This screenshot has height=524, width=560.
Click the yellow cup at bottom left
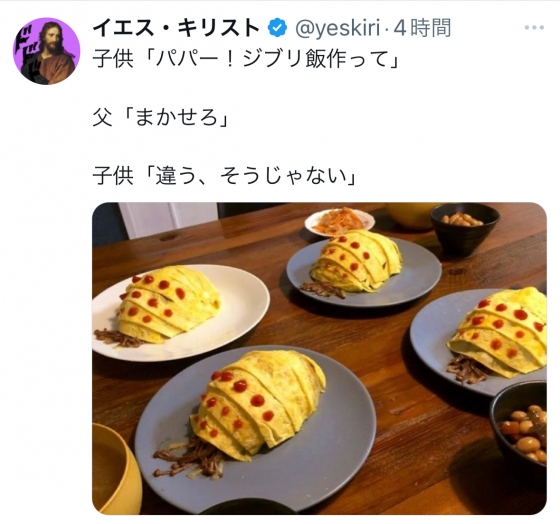coord(115,469)
